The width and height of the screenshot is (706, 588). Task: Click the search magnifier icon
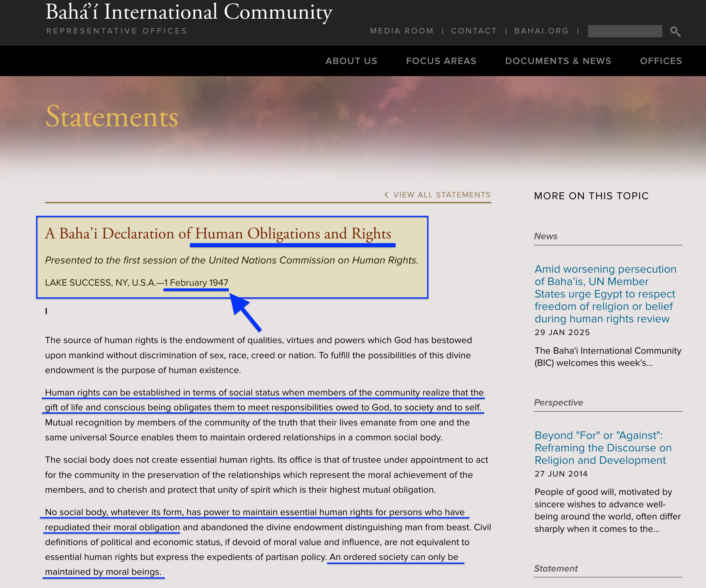(675, 32)
